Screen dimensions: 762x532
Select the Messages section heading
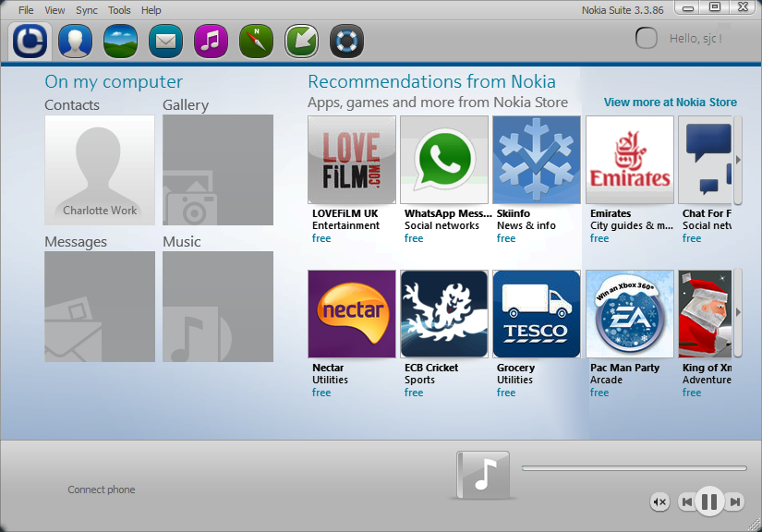76,241
